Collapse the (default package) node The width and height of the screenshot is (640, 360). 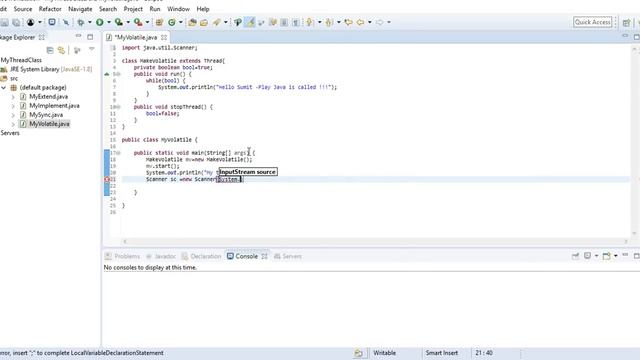tap(4, 88)
